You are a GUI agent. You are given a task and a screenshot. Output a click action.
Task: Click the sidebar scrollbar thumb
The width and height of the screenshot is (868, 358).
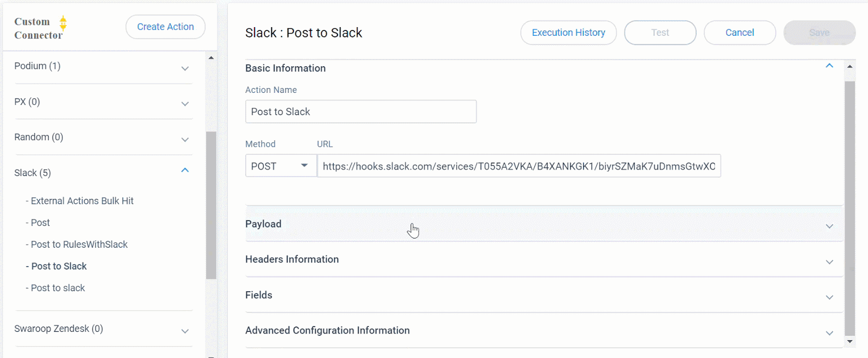pos(211,205)
